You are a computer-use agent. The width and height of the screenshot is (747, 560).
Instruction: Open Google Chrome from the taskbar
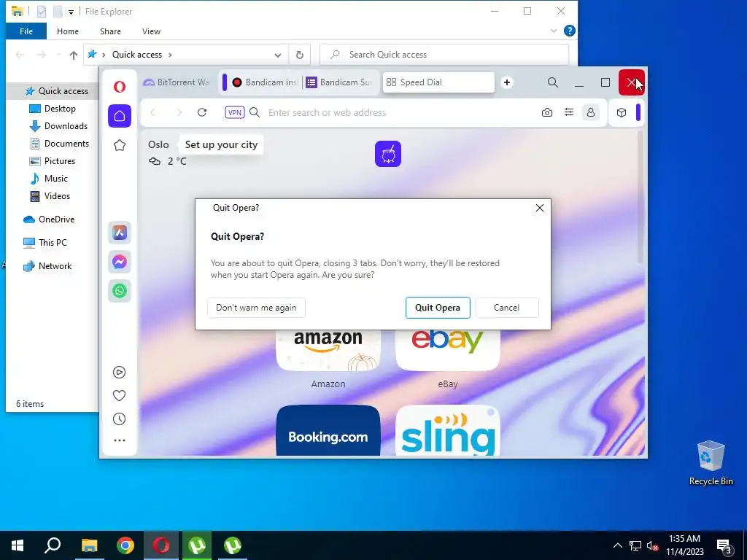(x=125, y=545)
